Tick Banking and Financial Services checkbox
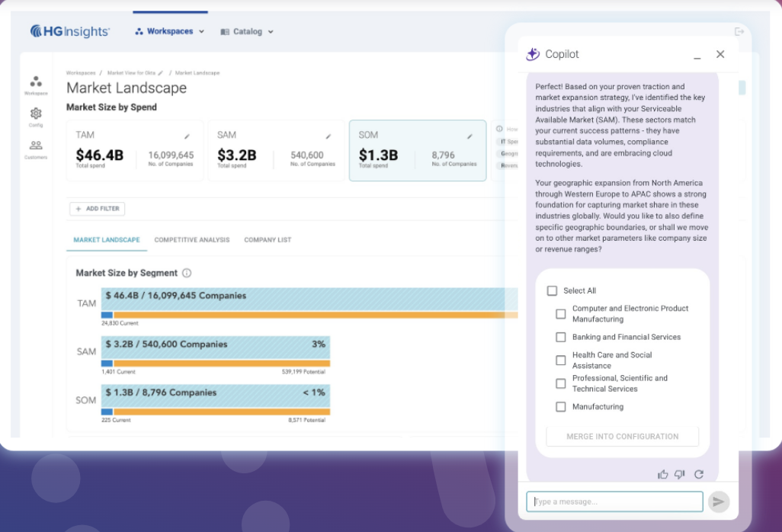This screenshot has width=782, height=532. click(x=560, y=337)
